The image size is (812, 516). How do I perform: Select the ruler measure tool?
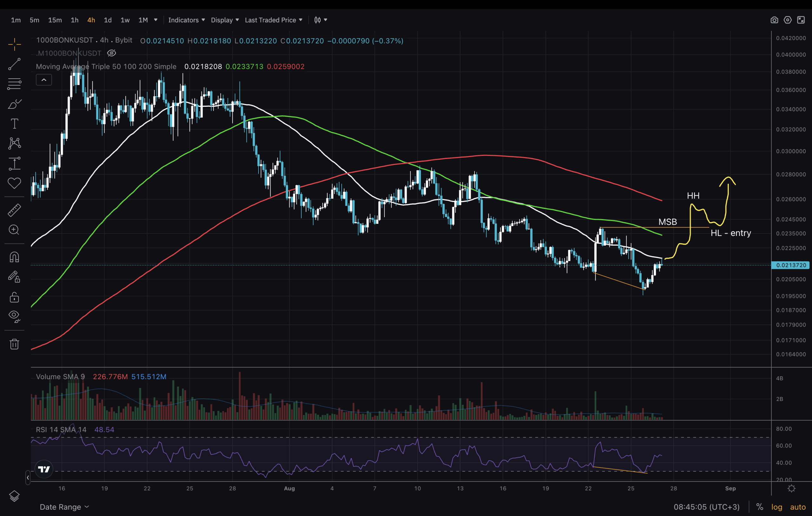tap(14, 210)
